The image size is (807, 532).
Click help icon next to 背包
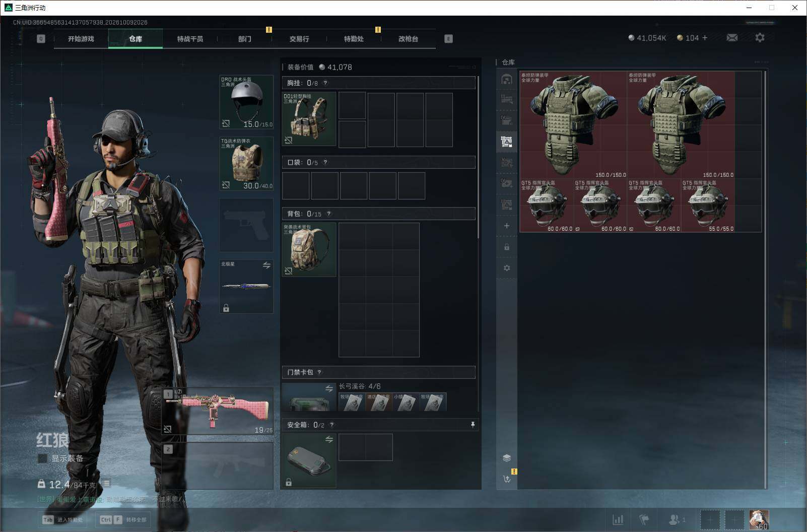click(x=329, y=214)
